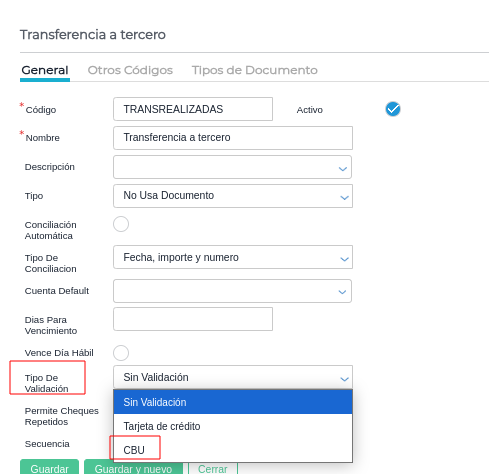Uncheck the Activo checkbox
Viewport: 489px width, 474px height.
393,109
